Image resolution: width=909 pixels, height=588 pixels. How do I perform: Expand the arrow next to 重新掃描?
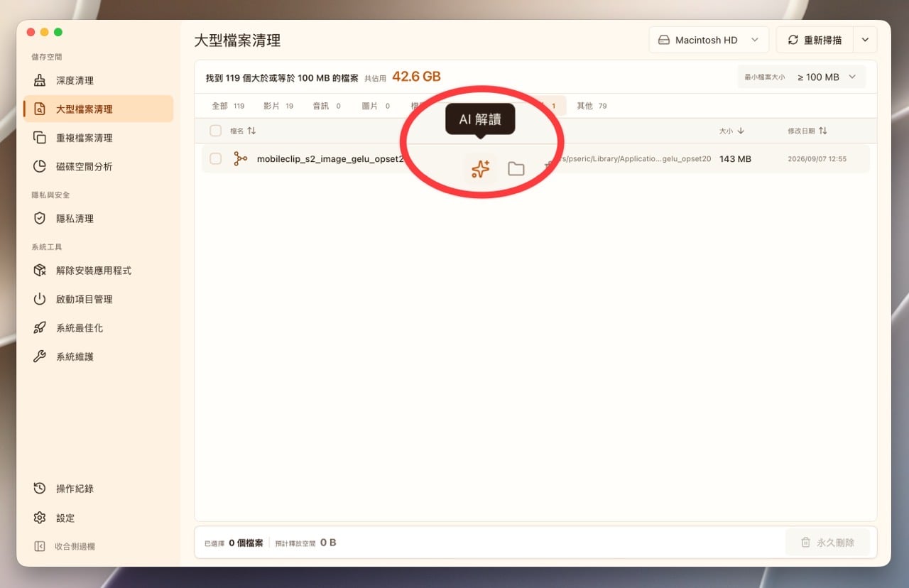point(865,40)
